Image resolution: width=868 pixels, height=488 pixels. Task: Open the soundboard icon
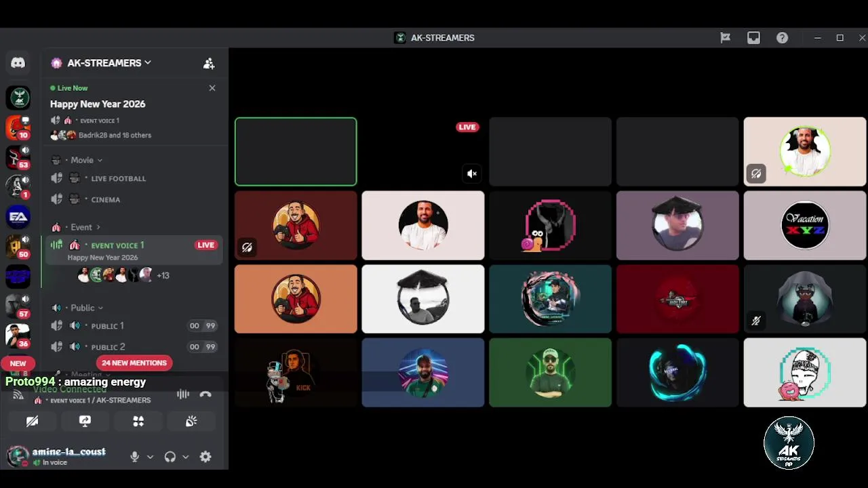tap(191, 422)
